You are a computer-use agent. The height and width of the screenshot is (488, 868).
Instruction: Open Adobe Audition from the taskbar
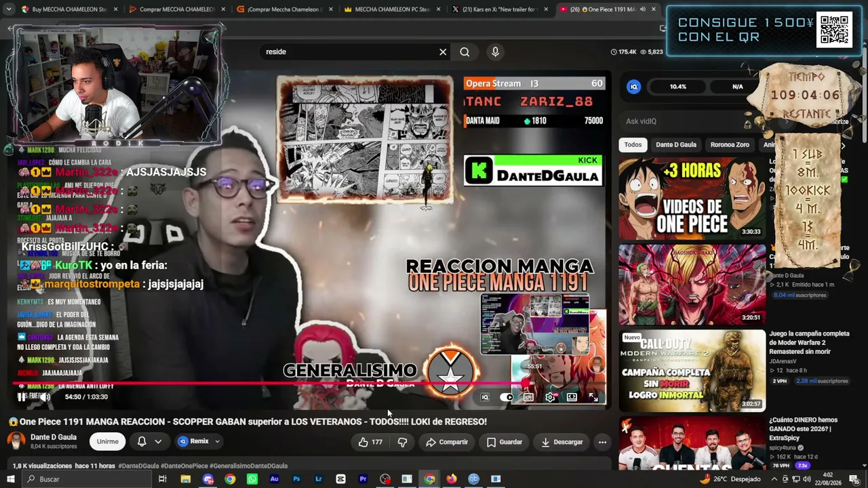coord(274,479)
